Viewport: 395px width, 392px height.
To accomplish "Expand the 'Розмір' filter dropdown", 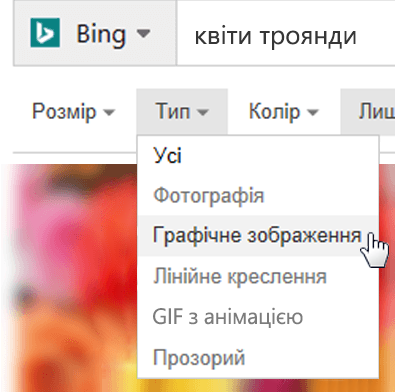I will (x=73, y=112).
